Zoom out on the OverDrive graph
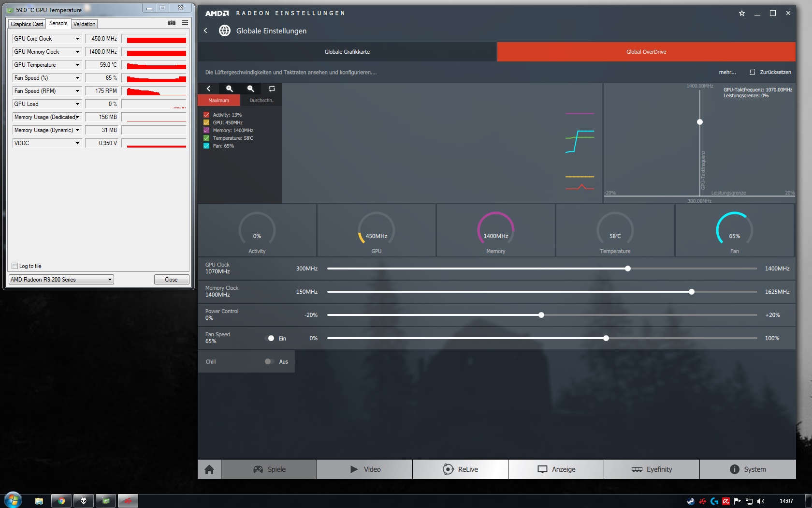The height and width of the screenshot is (508, 812). (x=250, y=89)
